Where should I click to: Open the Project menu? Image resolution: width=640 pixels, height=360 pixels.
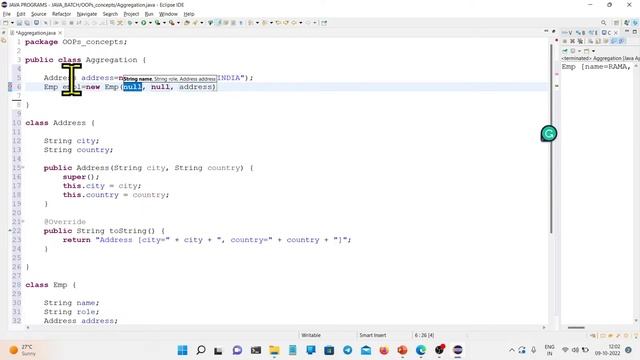[x=131, y=14]
